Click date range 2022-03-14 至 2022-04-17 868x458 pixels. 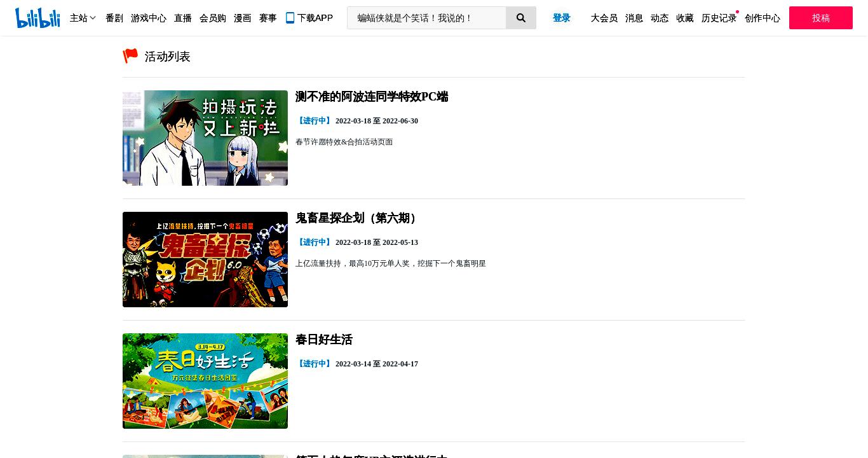coord(377,364)
